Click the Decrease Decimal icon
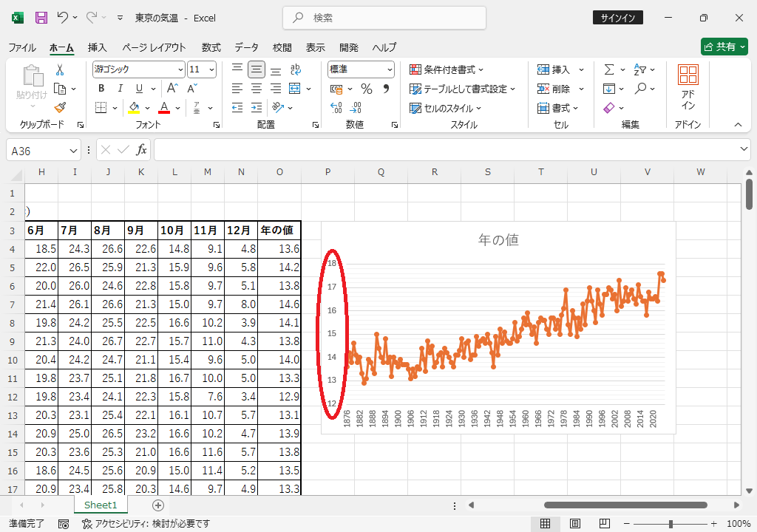The width and height of the screenshot is (757, 532). (356, 108)
